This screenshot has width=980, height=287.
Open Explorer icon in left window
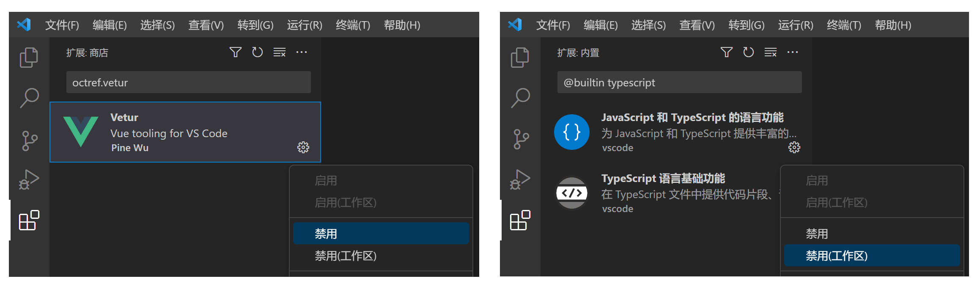pos(29,58)
